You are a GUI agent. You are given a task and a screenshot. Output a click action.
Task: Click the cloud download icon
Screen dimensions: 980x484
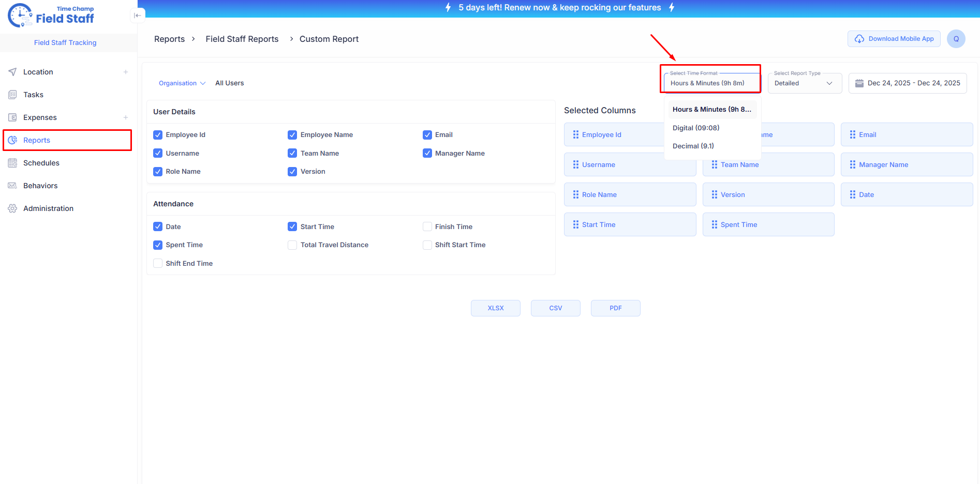tap(859, 39)
